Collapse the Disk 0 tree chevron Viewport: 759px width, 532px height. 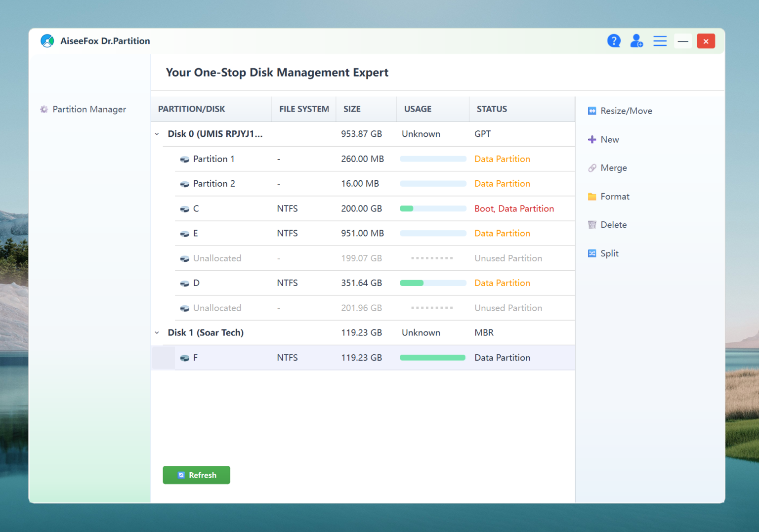tap(157, 134)
